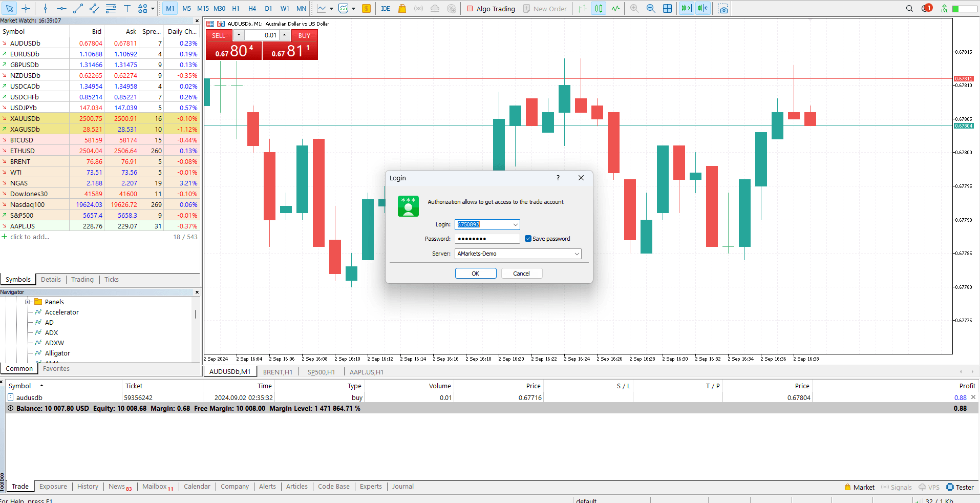Switch chart to line chart
This screenshot has width=980, height=503.
click(x=615, y=8)
